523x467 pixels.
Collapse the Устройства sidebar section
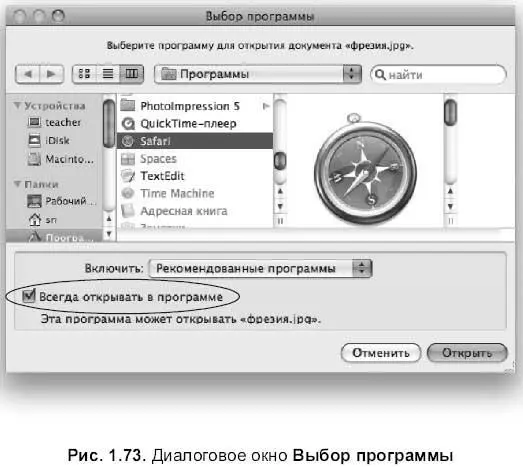point(17,105)
